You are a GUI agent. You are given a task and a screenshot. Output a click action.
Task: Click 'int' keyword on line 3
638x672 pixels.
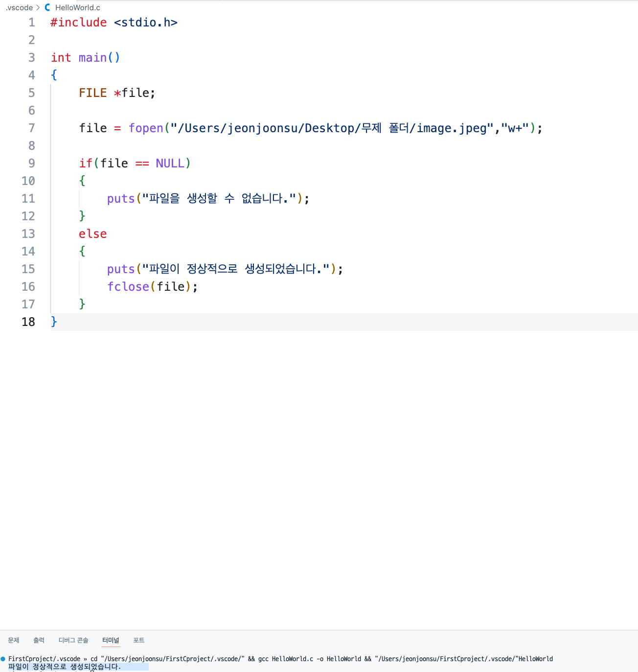coord(61,58)
